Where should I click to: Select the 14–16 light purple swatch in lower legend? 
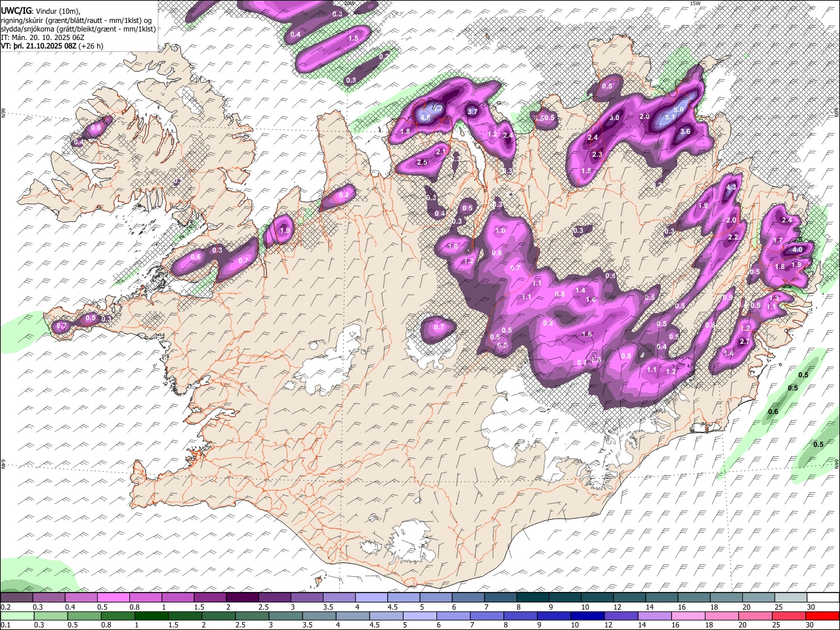click(x=655, y=616)
